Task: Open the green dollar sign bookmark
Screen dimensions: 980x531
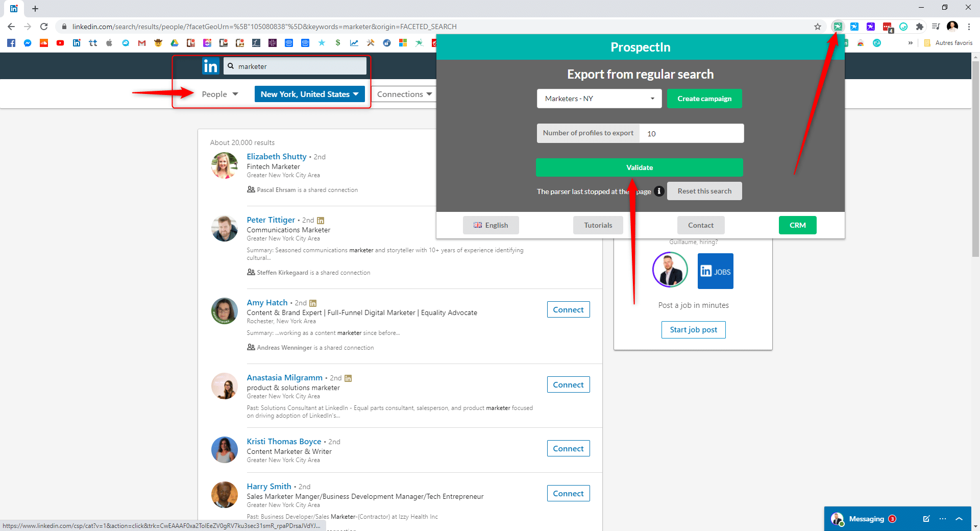Action: [x=338, y=43]
